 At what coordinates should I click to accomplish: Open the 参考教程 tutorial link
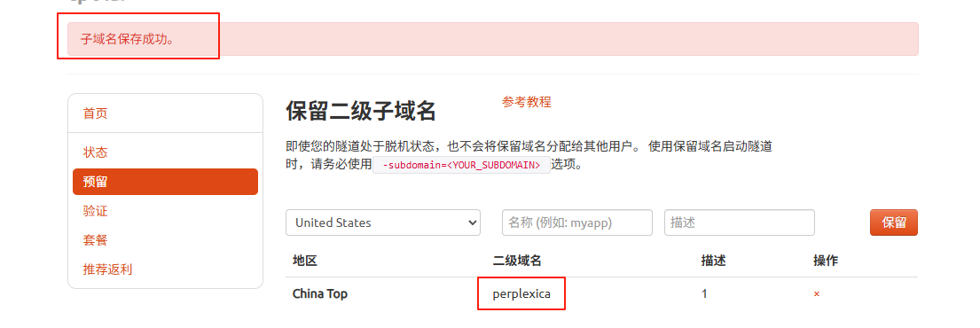[526, 102]
